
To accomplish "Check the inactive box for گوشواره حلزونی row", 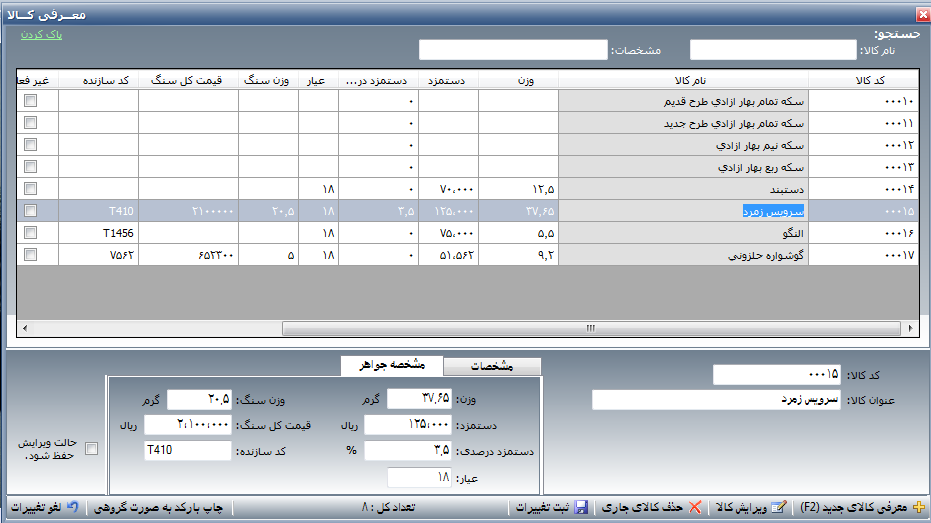I will pos(31,255).
